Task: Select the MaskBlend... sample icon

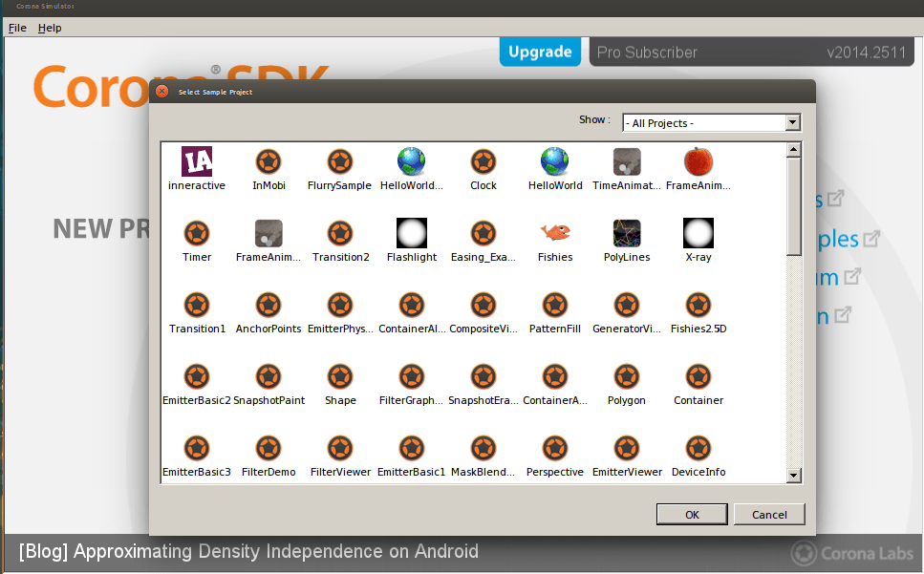Action: [x=483, y=449]
